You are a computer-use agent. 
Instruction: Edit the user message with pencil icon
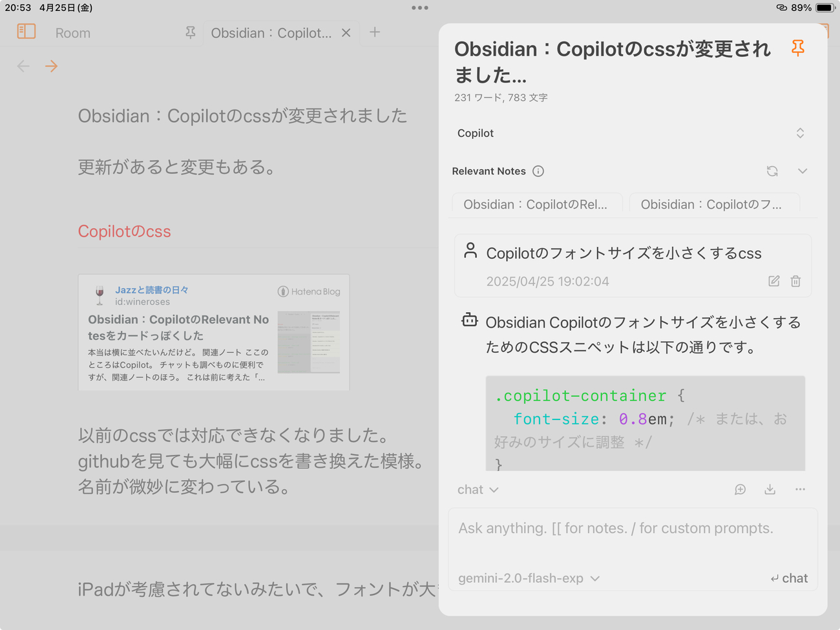point(774,281)
